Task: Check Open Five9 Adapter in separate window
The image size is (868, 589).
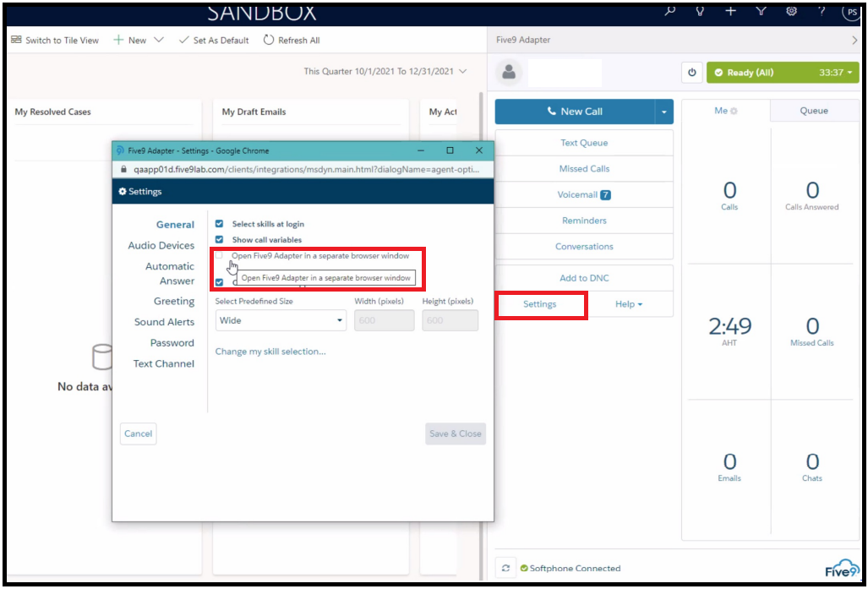Action: point(219,256)
